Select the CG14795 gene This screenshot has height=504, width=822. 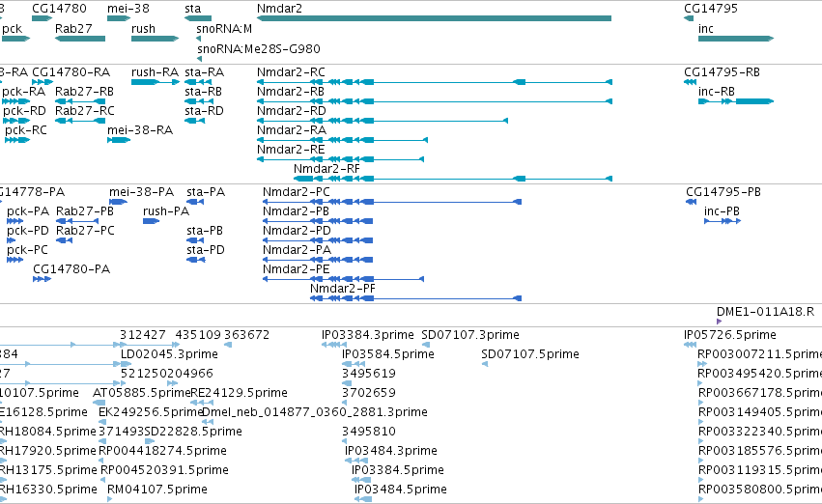click(689, 18)
